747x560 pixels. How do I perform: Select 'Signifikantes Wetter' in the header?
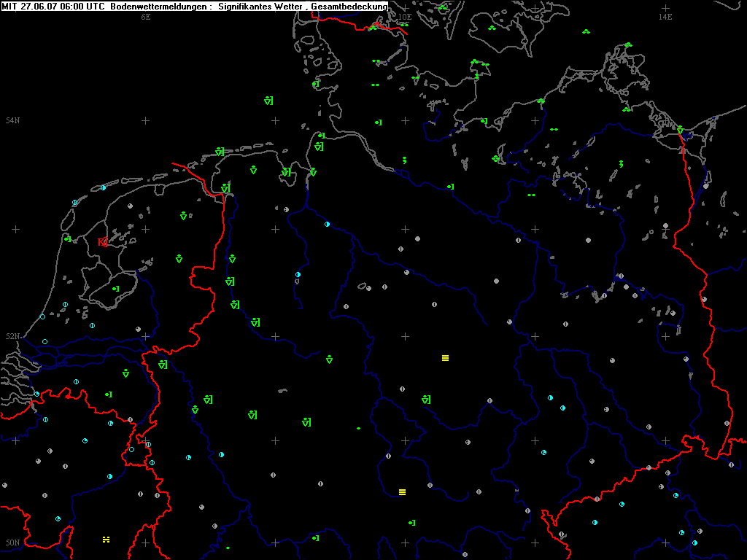(x=262, y=6)
